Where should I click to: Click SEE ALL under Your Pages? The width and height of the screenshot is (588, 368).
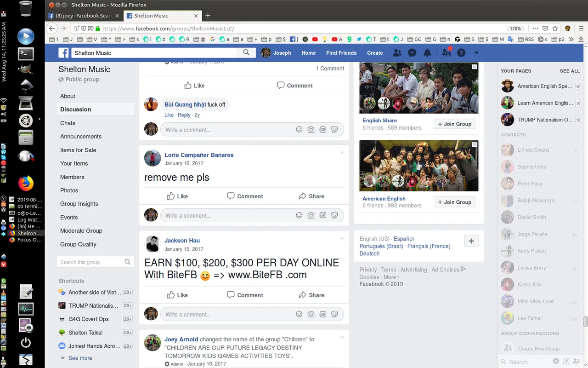570,71
